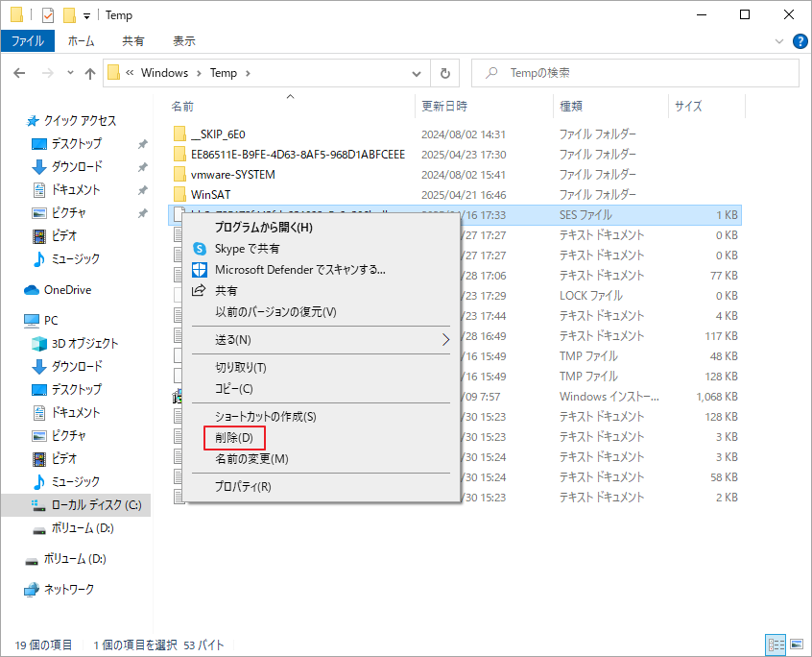Viewport: 812px width, 657px height.
Task: Click the blue help question mark icon
Action: [x=800, y=41]
